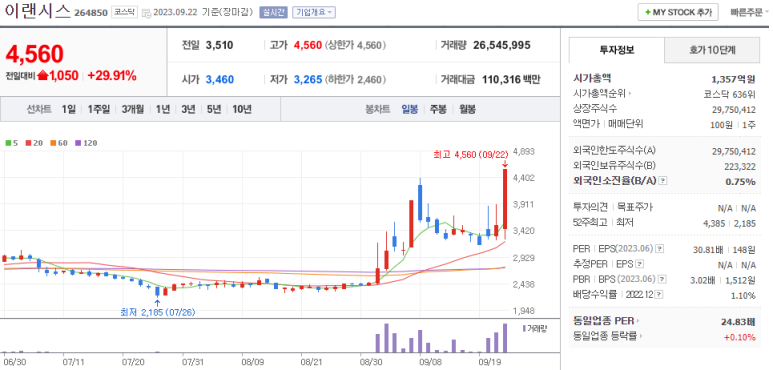Viewport: 773px width, 370px height.
Task: Toggle the 120-day moving average legend
Action: 86,143
